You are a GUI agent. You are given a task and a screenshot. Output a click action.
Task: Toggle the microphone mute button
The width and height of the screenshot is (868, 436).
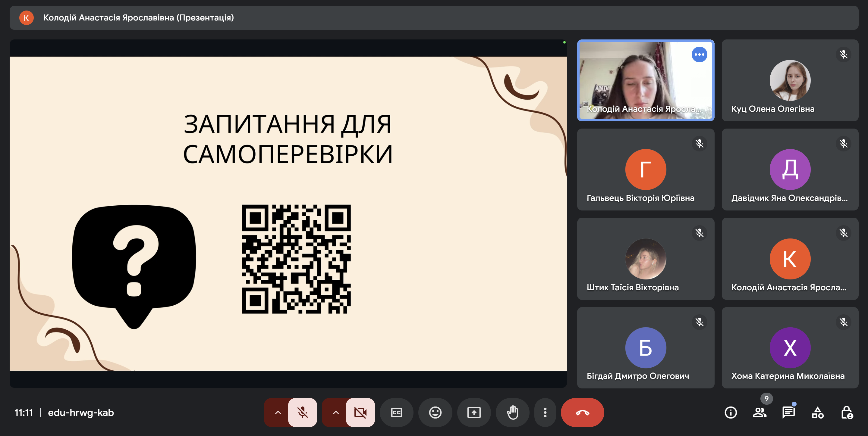[302, 413]
